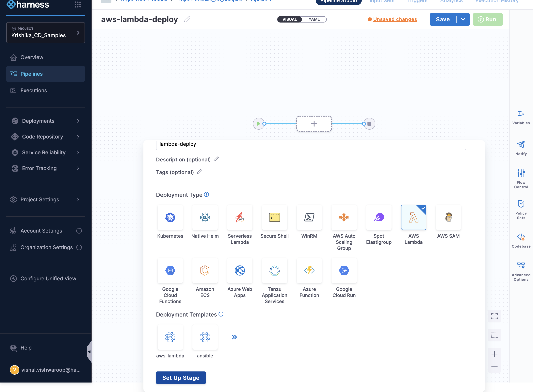Screen dimensions: 533x392
Task: Pick the aws-lambda deployment template
Action: (x=170, y=337)
